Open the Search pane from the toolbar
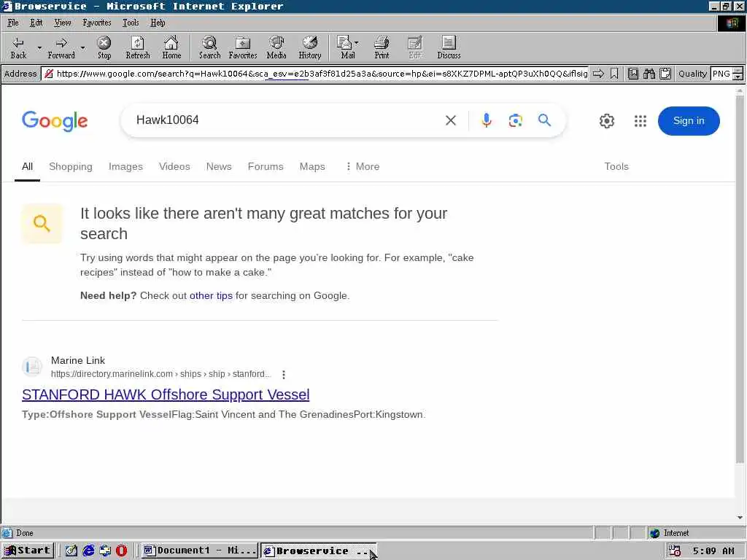The width and height of the screenshot is (747, 560). pos(209,47)
